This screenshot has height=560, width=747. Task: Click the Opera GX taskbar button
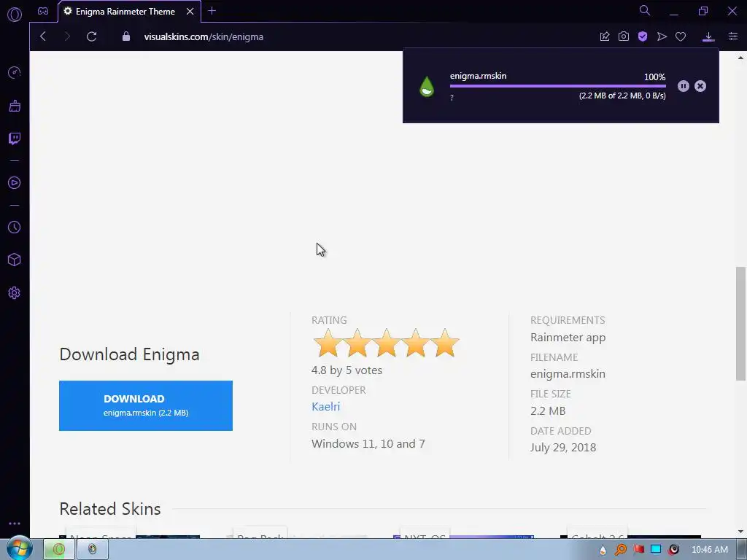(x=59, y=550)
